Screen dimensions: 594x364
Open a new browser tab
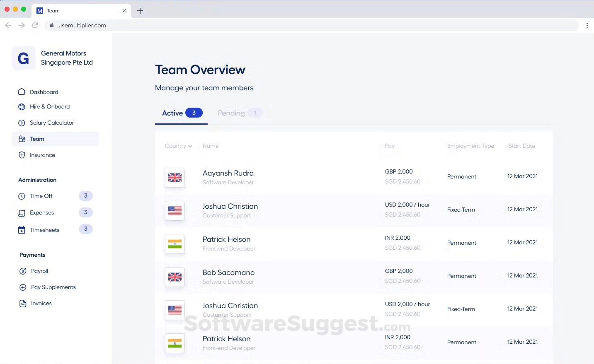tap(140, 11)
